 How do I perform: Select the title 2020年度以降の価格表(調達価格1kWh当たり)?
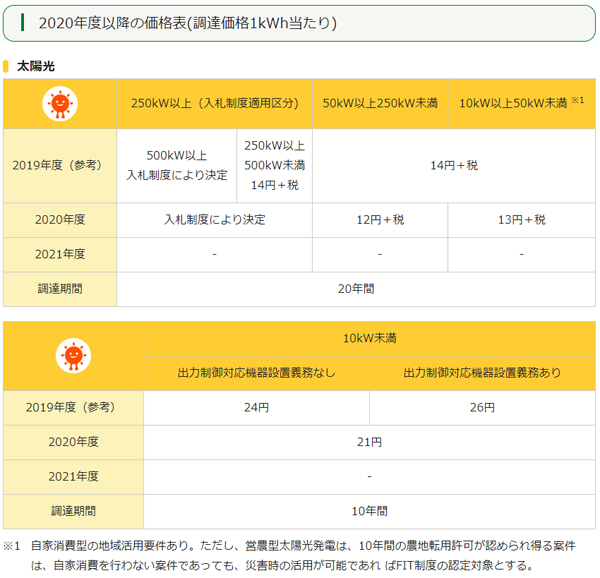pos(188,23)
